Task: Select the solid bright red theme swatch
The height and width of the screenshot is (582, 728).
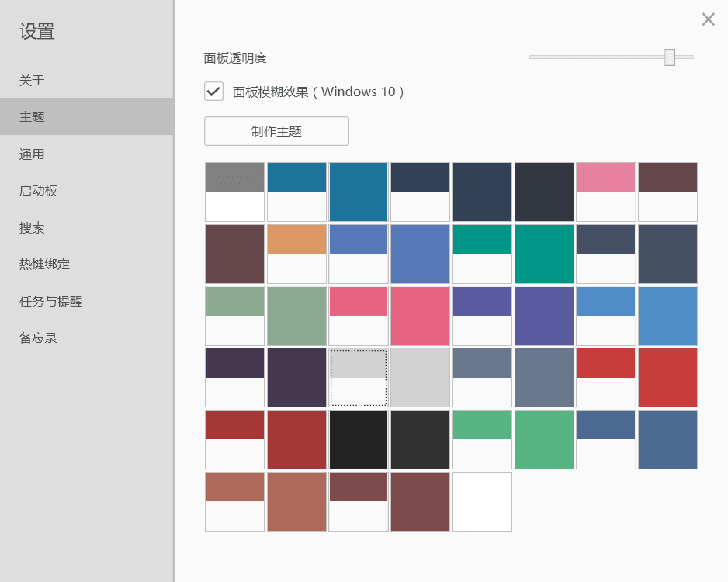Action: pos(667,377)
